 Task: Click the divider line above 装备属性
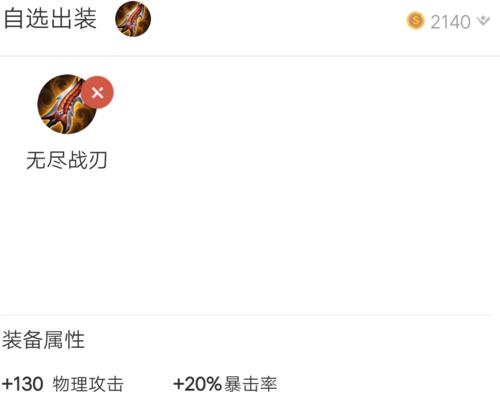pos(247,315)
